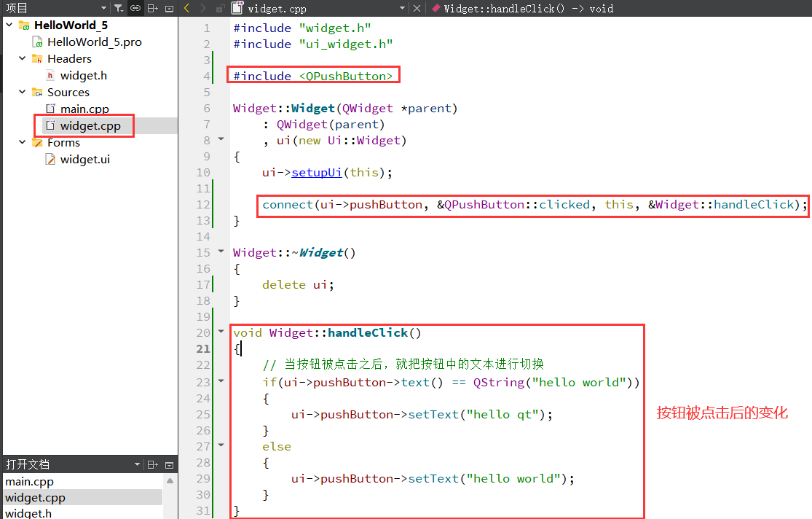This screenshot has height=519, width=812.
Task: Switch to widget.h in open documents
Action: pyautogui.click(x=28, y=513)
